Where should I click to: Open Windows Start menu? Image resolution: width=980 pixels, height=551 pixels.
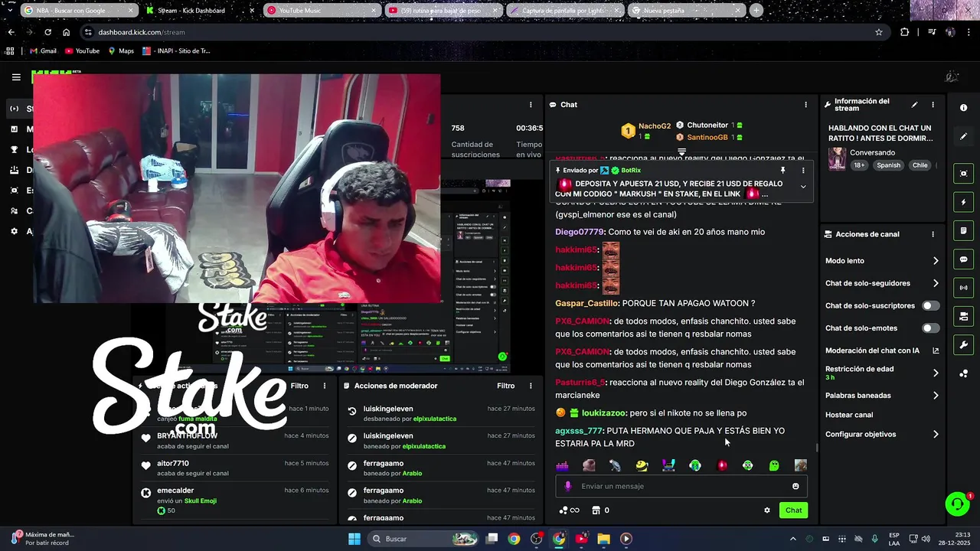(x=354, y=539)
